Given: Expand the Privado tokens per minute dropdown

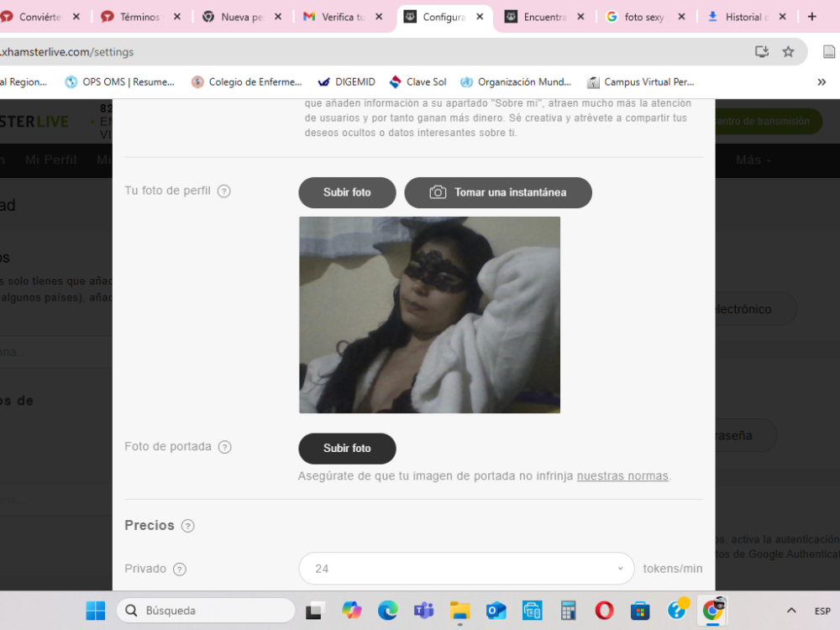Looking at the screenshot, I should [466, 569].
